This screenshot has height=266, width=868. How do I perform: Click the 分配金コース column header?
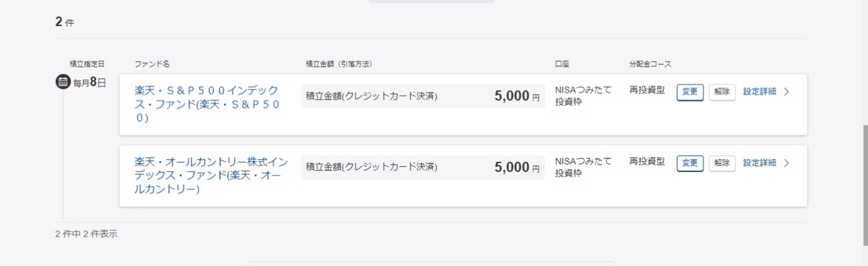pos(651,64)
